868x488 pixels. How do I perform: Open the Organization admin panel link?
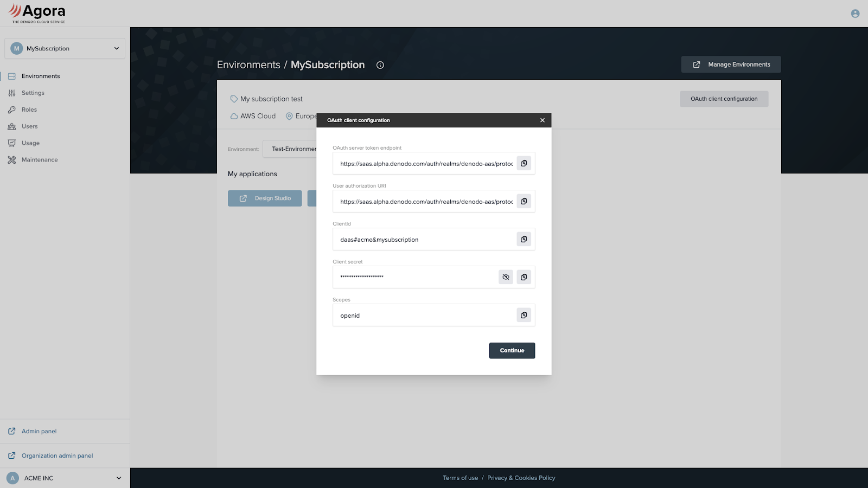57,455
